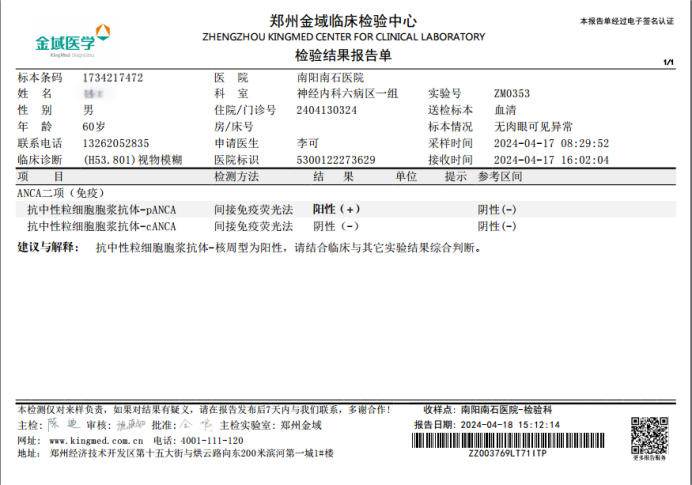
Task: Click website link www.kingmed.com.cn
Action: pos(96,441)
